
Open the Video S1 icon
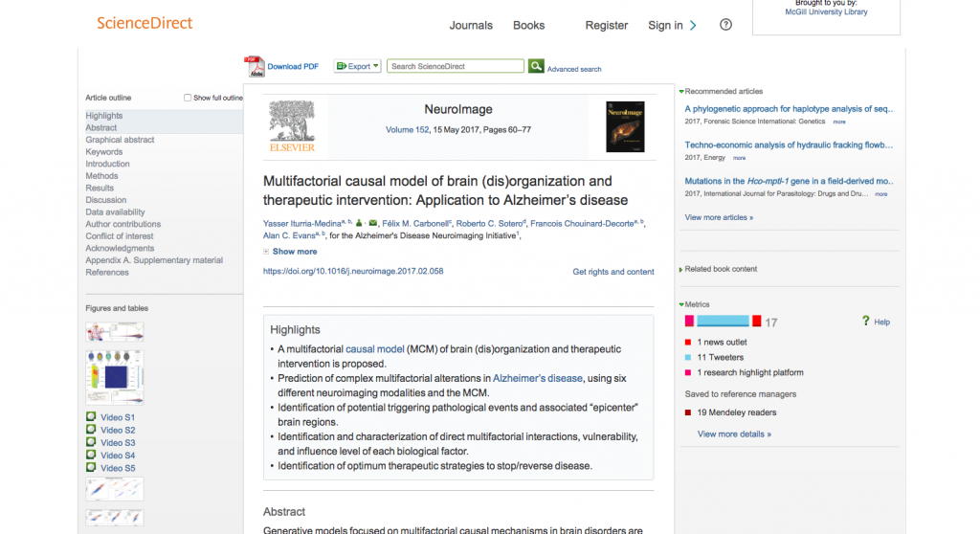tap(91, 418)
